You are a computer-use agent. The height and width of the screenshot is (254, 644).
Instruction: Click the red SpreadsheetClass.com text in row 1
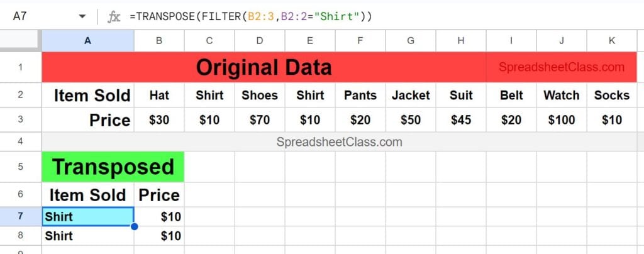(x=562, y=67)
